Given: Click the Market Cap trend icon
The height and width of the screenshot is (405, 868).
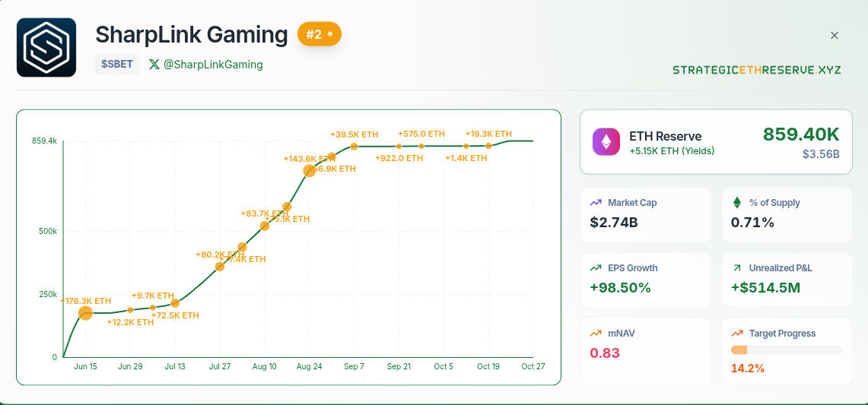Looking at the screenshot, I should pos(596,203).
